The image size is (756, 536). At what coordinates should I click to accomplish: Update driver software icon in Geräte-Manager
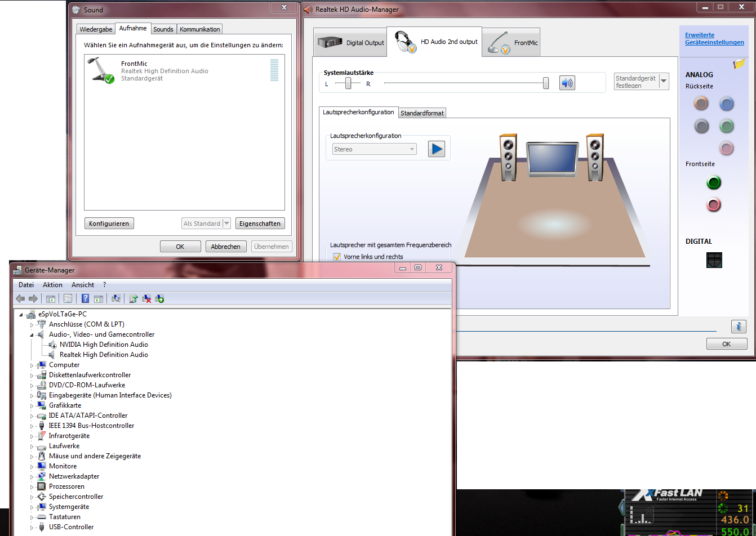coord(134,298)
